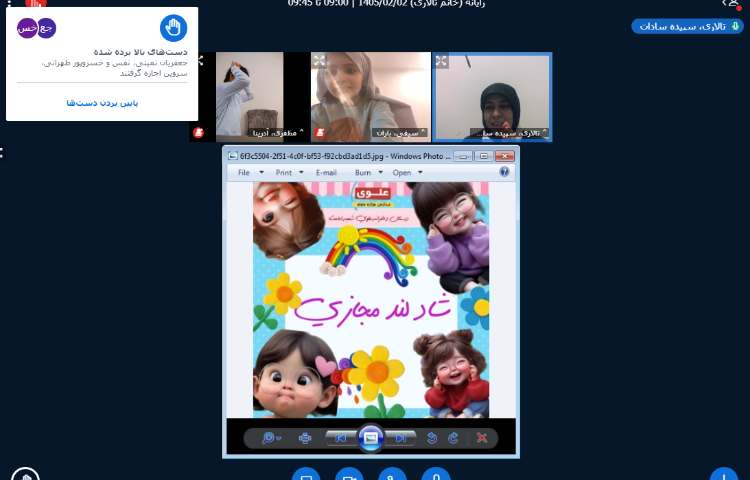
Task: Click the share screen button at bottom
Action: pyautogui.click(x=306, y=475)
